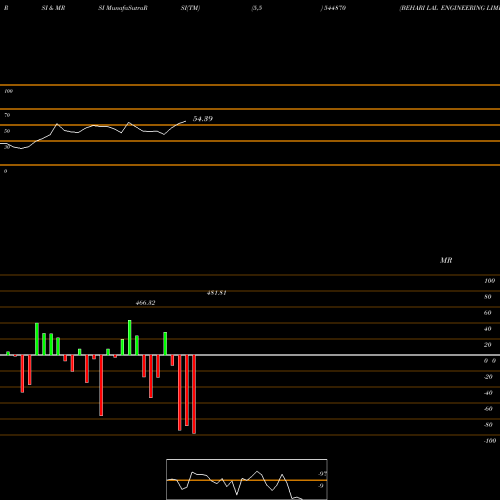
Task: Open the mini overview chart thumbnail
Action: click(x=247, y=479)
